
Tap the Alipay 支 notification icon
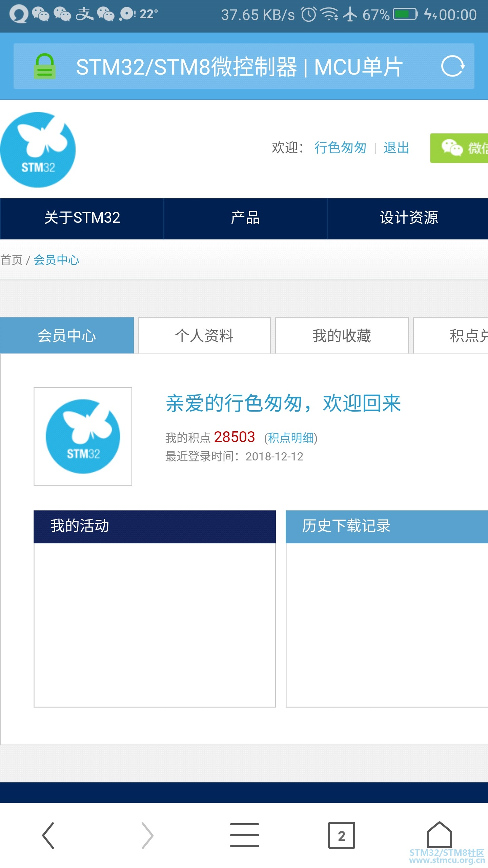coord(84,14)
